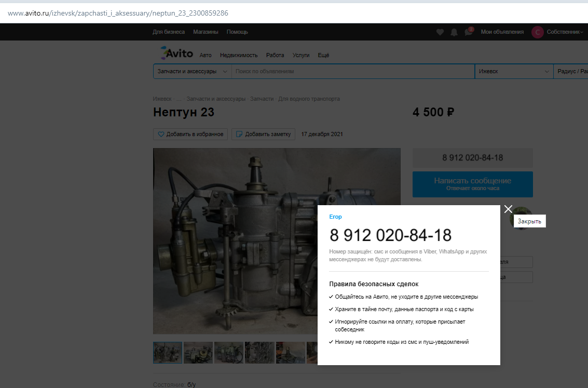Screen dimensions: 588x388
Task: Open 'Недвижимость' navigation item
Action: click(x=239, y=55)
